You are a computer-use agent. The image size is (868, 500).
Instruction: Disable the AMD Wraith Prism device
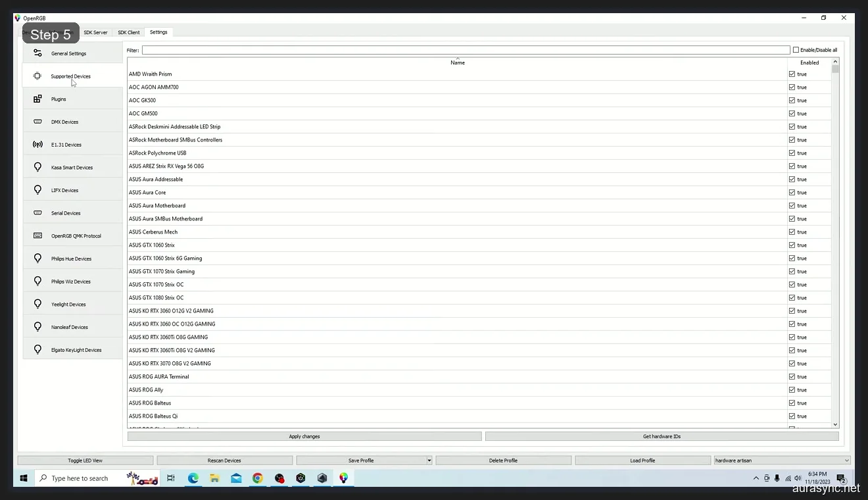pos(792,74)
